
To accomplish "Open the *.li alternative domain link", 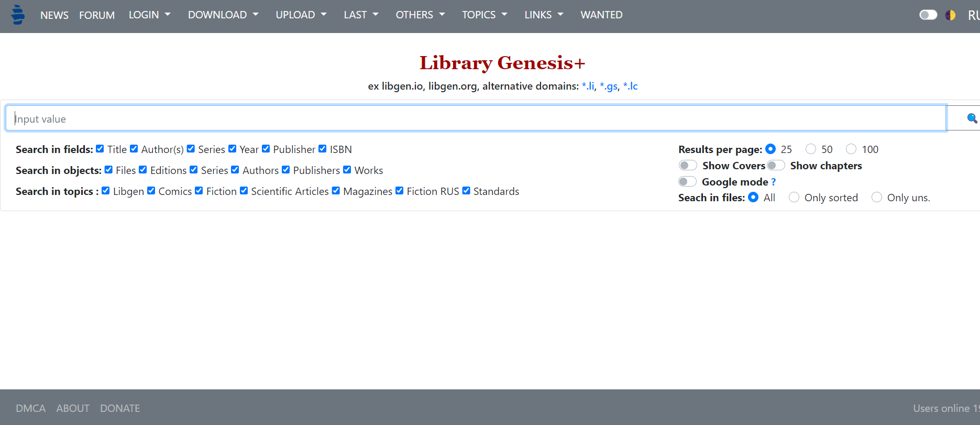I will click(588, 86).
